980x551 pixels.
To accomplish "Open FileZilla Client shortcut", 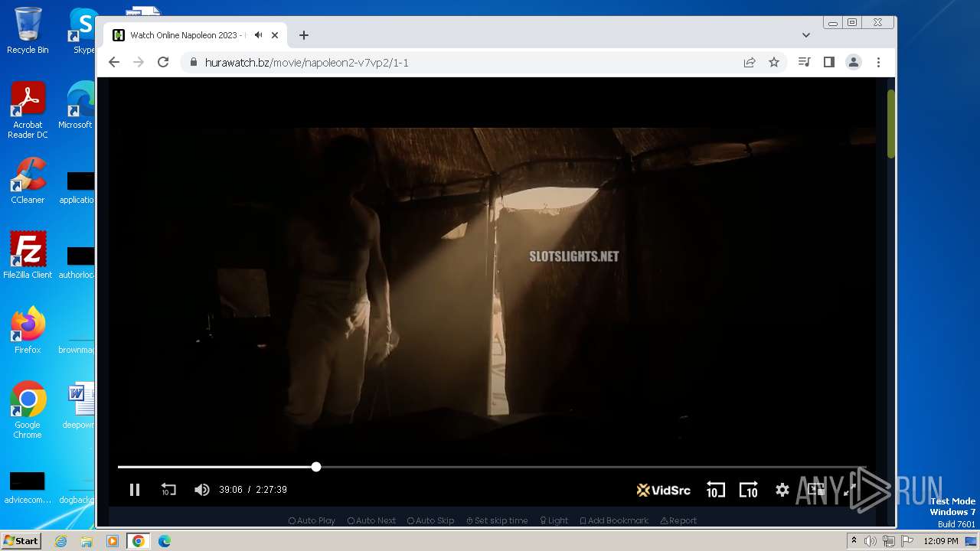I will 28,256.
